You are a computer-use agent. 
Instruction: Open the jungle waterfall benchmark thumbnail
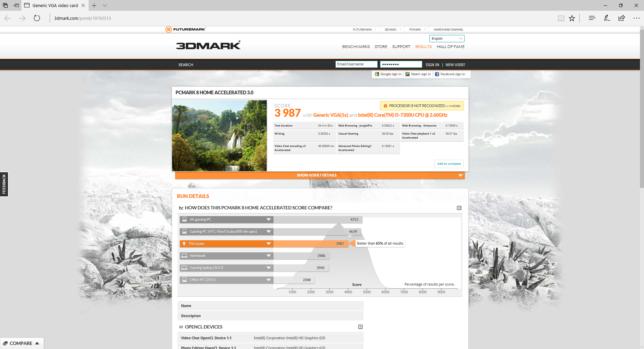[x=219, y=136]
